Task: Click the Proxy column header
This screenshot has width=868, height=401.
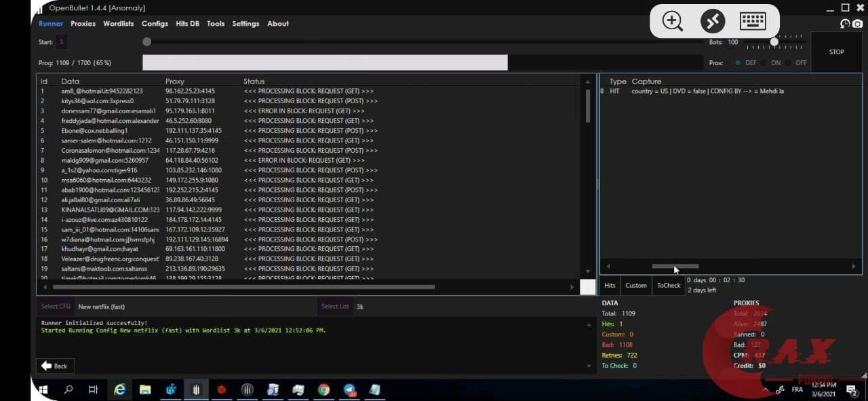Action: (174, 81)
